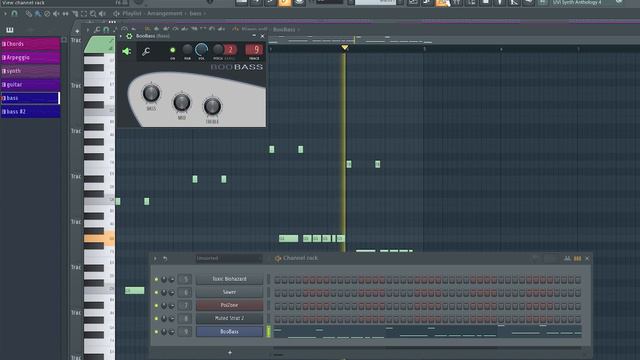Screen dimensions: 640x360
Task: Select the playlist draw pencil tool
Action: pos(29,13)
